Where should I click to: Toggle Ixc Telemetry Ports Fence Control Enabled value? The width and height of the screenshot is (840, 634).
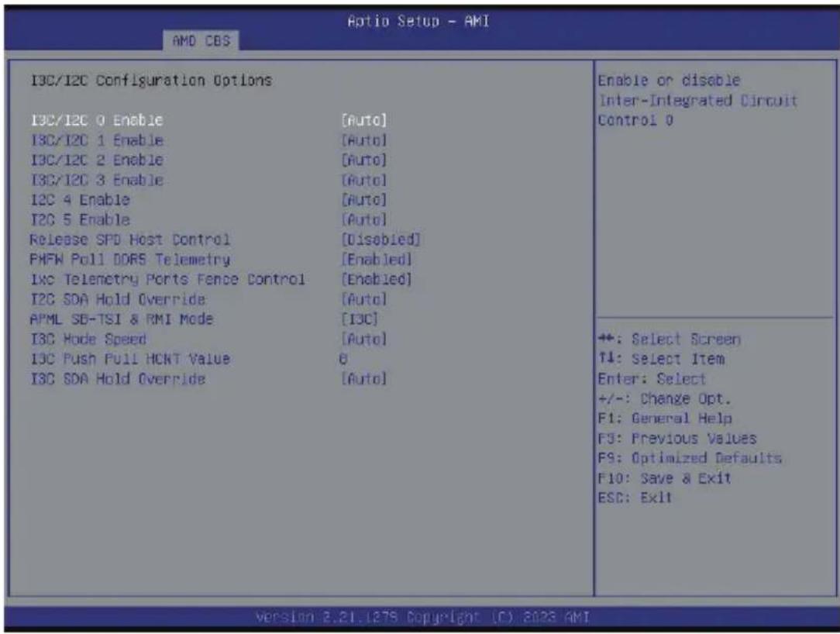pos(377,279)
